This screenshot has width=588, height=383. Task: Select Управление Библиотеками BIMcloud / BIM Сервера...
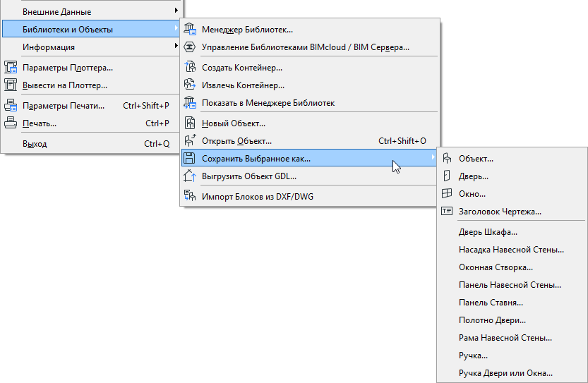click(x=309, y=47)
